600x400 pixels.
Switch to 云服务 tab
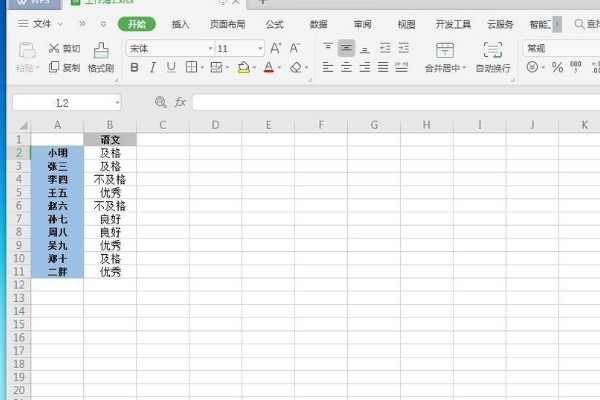point(500,24)
